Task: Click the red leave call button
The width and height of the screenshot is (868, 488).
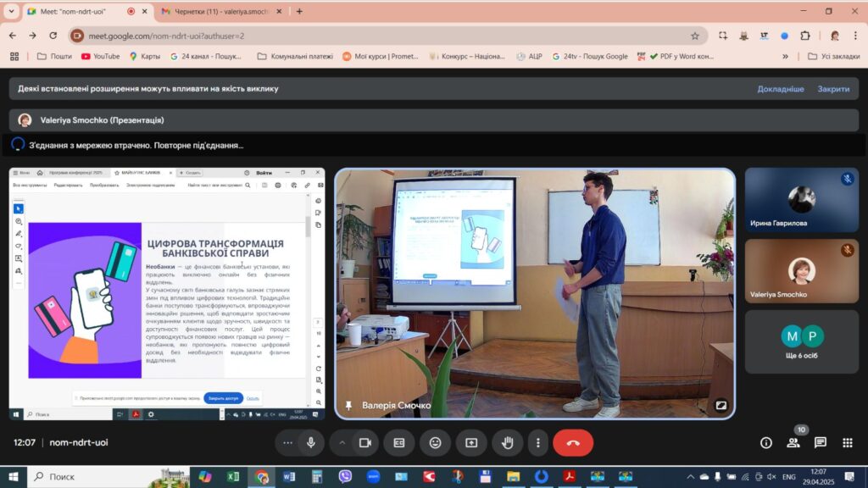Action: pyautogui.click(x=573, y=442)
